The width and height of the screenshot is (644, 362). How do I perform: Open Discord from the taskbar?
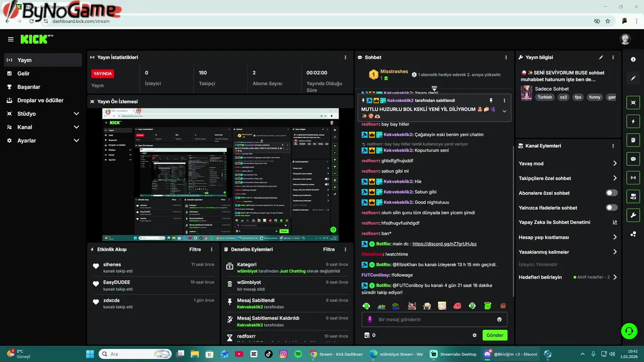pos(511,354)
